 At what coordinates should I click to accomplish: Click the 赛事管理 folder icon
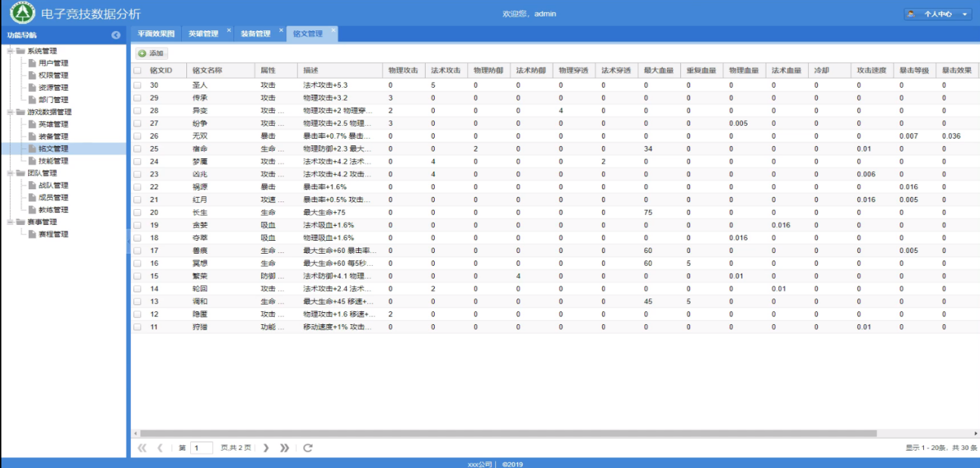(x=20, y=222)
